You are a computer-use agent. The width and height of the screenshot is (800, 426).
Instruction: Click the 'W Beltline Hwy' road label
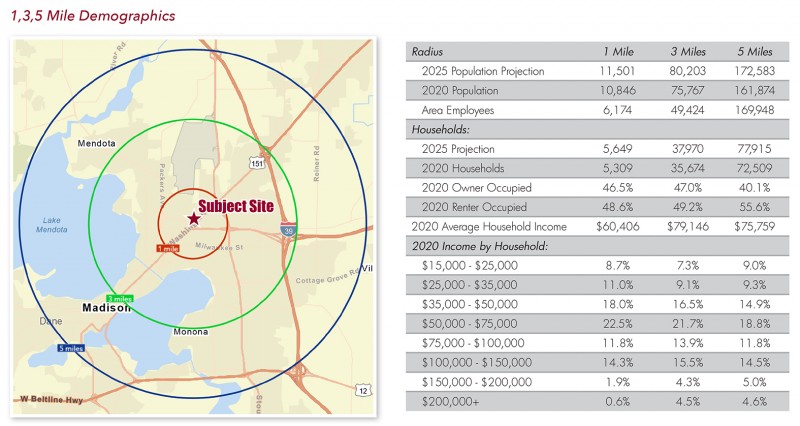click(x=51, y=399)
